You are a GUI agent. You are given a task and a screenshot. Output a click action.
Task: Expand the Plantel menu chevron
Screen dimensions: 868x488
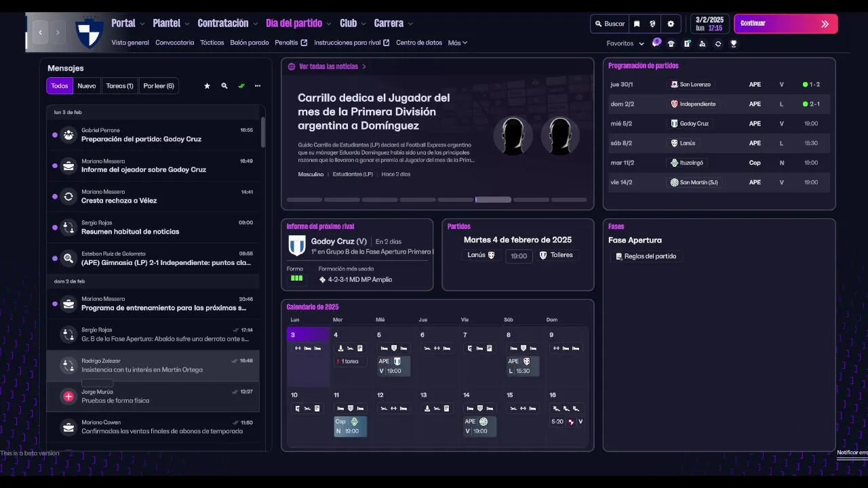pyautogui.click(x=187, y=24)
